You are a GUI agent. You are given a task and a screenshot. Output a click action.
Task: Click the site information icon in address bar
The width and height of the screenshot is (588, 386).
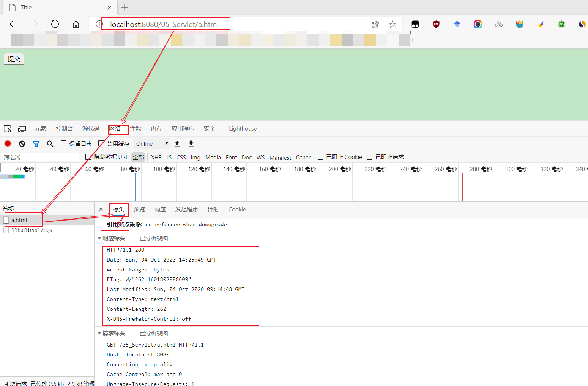click(99, 24)
